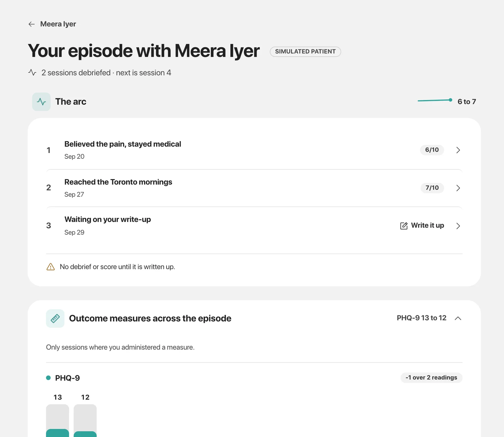This screenshot has height=437, width=504.
Task: Click 'The arc' section heading
Action: tap(71, 102)
